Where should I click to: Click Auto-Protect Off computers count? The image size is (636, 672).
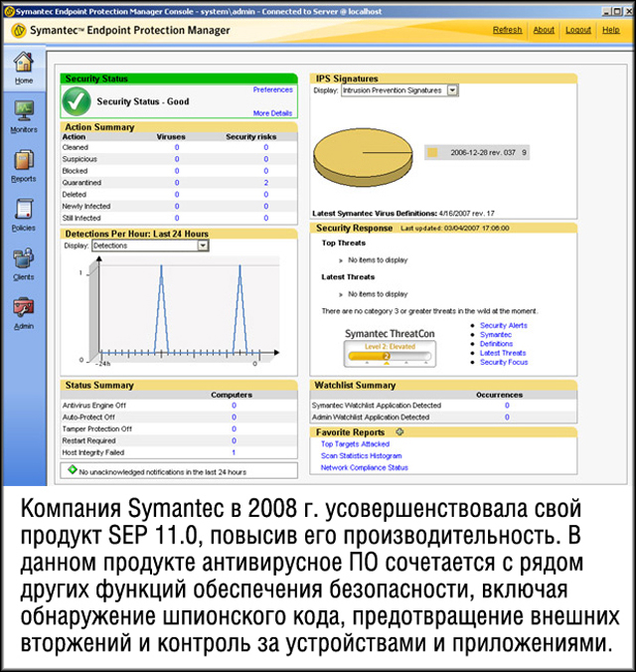point(234,417)
